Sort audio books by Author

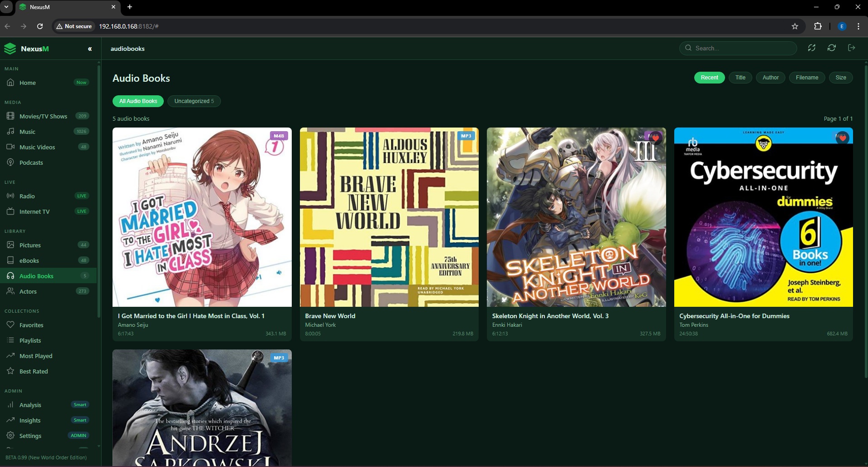point(770,77)
